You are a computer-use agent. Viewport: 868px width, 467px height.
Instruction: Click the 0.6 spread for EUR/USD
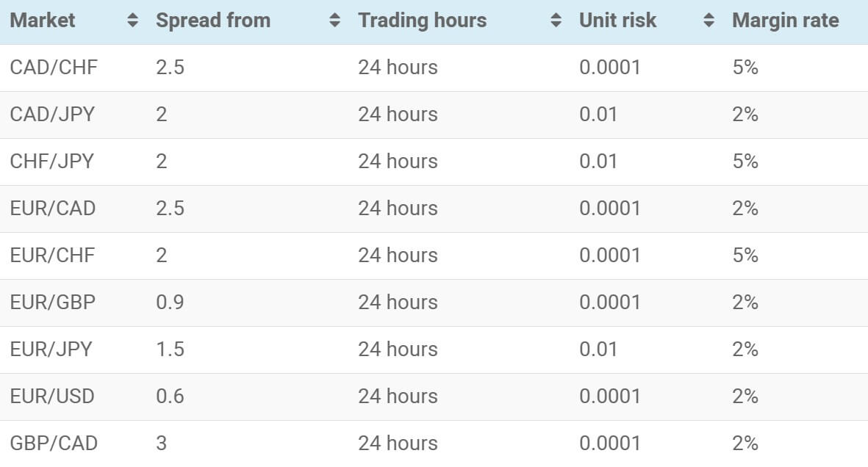pyautogui.click(x=170, y=397)
